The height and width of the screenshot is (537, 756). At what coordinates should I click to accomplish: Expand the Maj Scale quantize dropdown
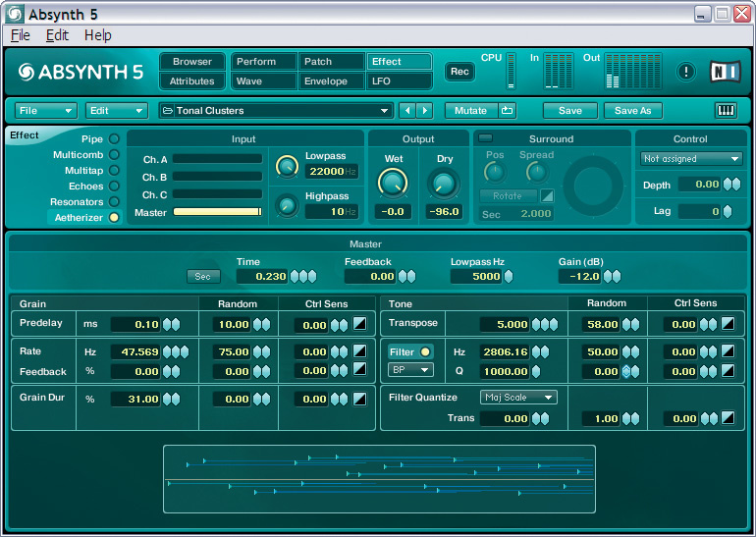click(x=518, y=398)
